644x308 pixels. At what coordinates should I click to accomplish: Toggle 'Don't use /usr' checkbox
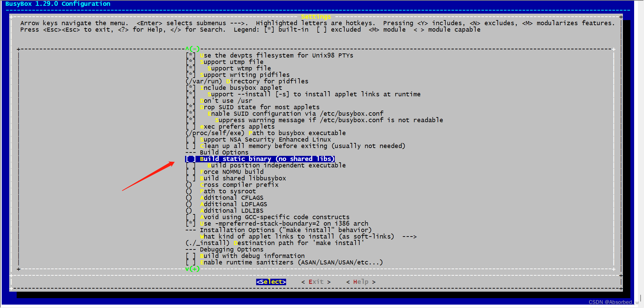(191, 101)
